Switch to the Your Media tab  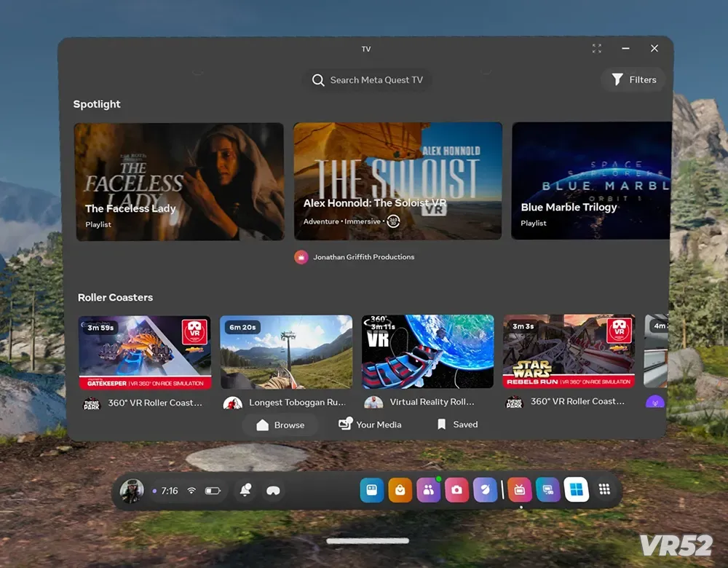(370, 425)
